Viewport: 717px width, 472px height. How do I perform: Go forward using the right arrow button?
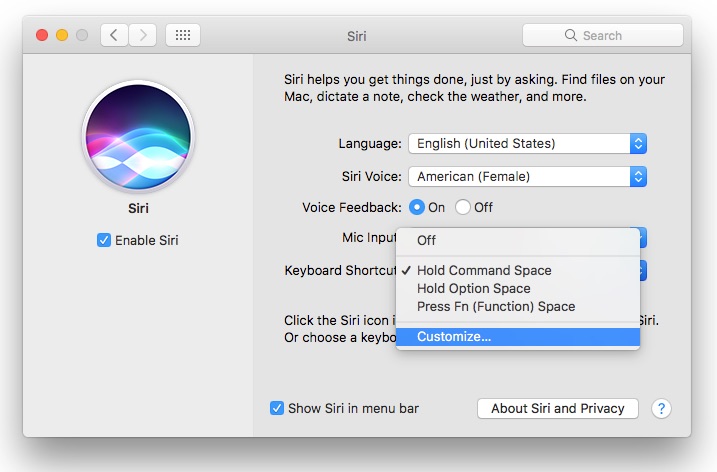141,35
